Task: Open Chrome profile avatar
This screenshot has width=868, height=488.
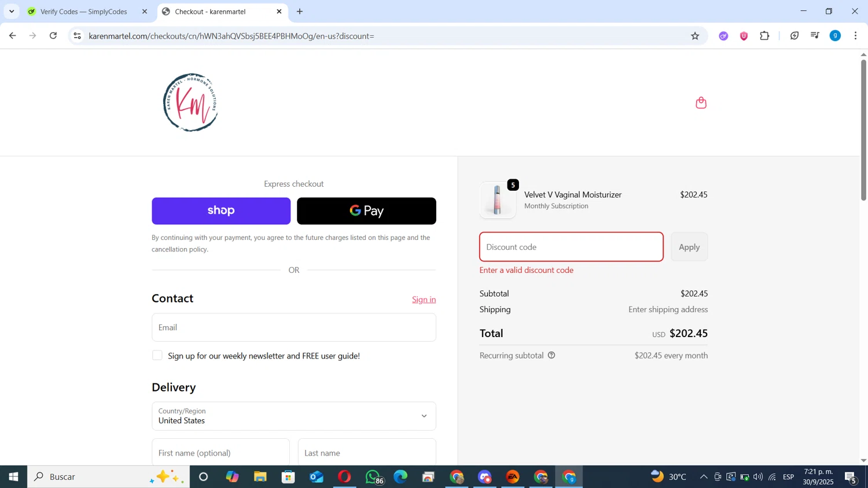Action: point(835,36)
